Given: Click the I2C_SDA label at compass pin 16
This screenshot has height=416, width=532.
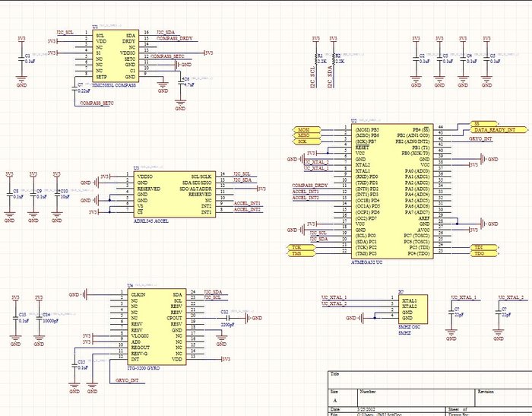Looking at the screenshot, I should coord(166,32).
